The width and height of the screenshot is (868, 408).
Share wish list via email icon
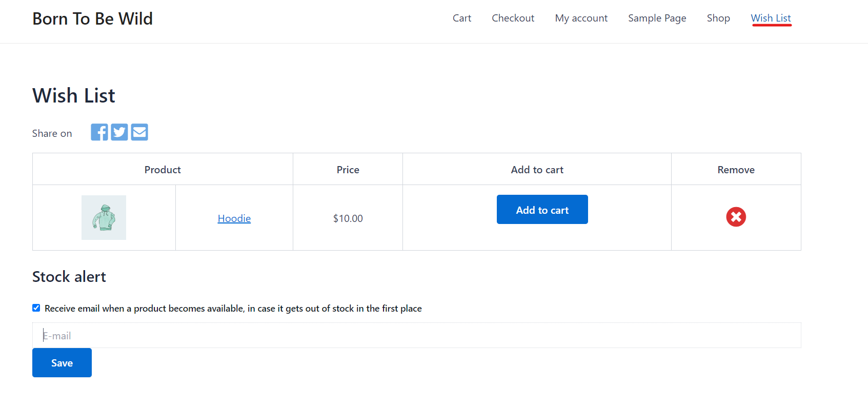(x=139, y=132)
